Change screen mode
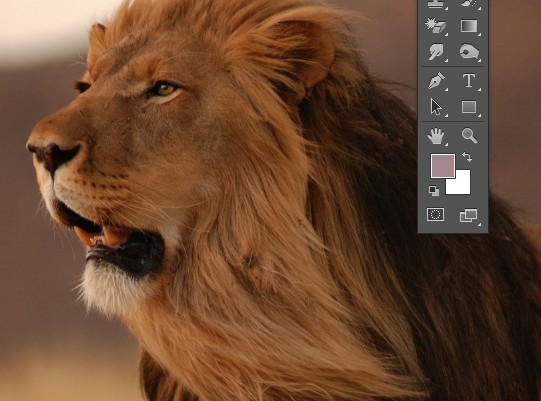541x401 pixels. point(469,215)
